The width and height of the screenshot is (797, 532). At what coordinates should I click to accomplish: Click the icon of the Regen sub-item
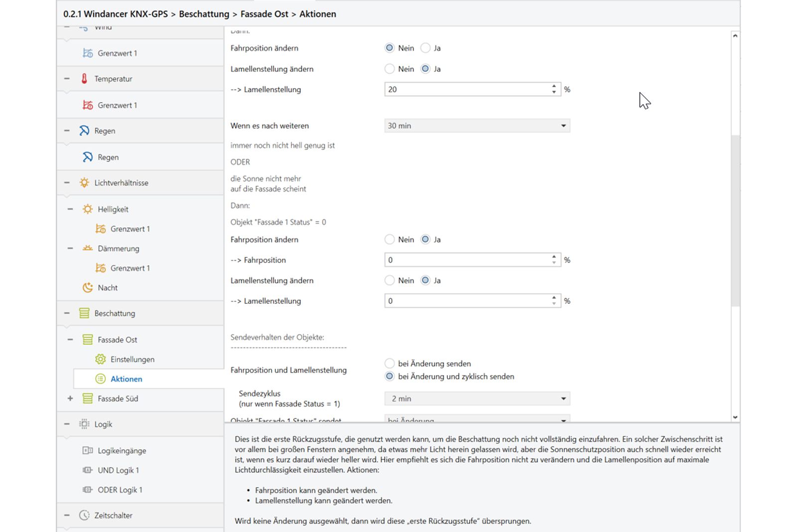[88, 157]
